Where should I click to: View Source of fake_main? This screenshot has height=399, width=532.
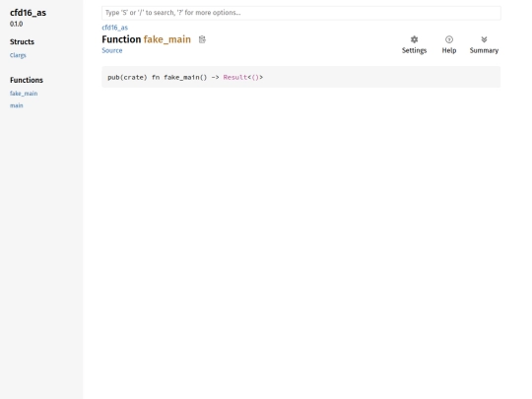(x=112, y=50)
